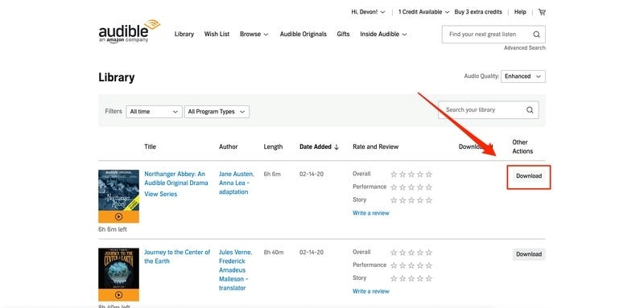644x308 pixels.
Task: Open Advanced Search link
Action: [x=525, y=48]
